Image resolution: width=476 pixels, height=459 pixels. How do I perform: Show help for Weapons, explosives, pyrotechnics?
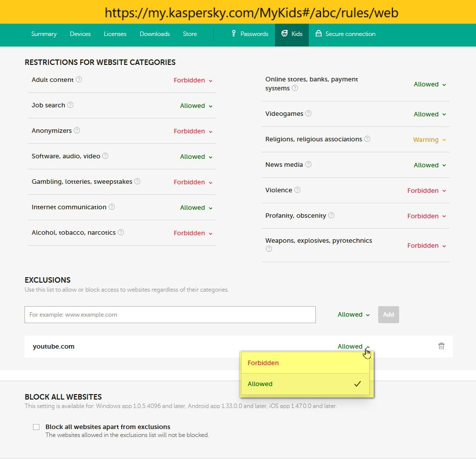pyautogui.click(x=268, y=249)
